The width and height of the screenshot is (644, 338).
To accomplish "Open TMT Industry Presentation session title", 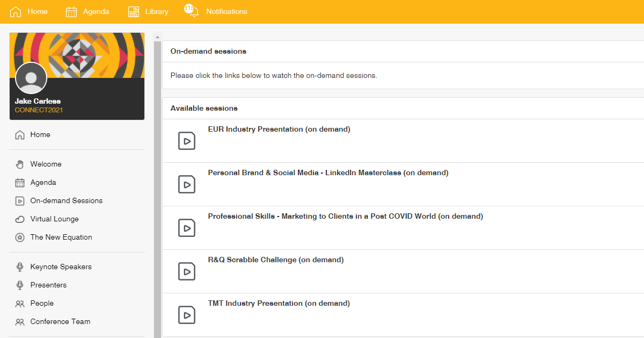I will coord(279,303).
